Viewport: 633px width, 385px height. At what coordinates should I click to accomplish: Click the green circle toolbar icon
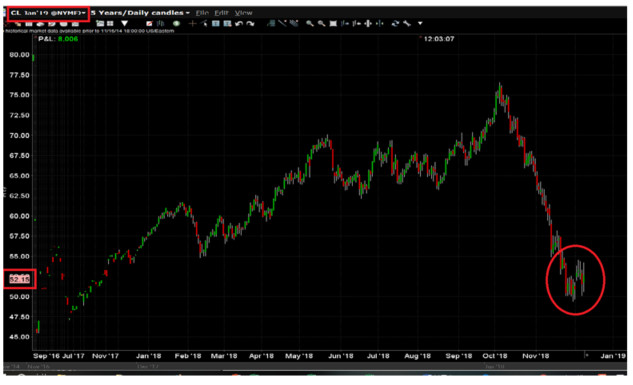[x=176, y=23]
